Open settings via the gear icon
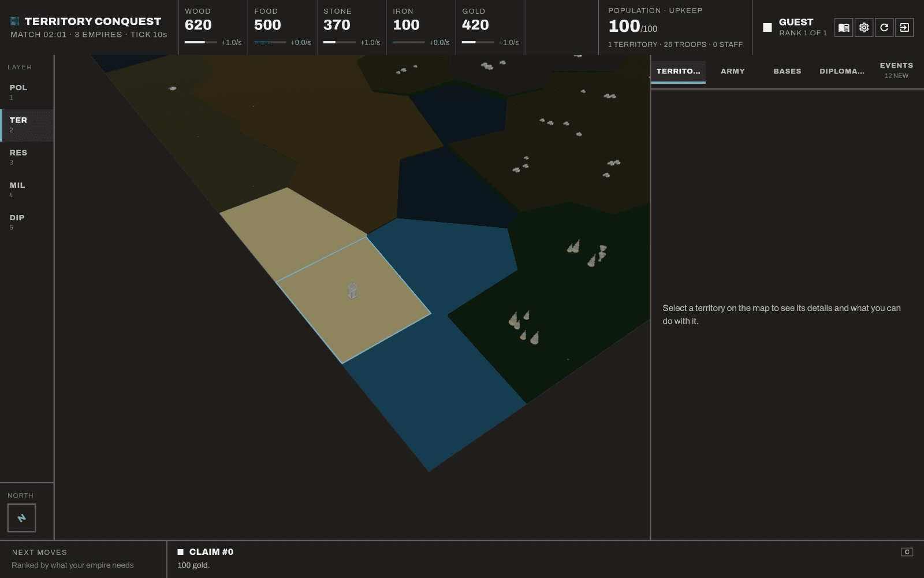The height and width of the screenshot is (578, 924). (864, 27)
